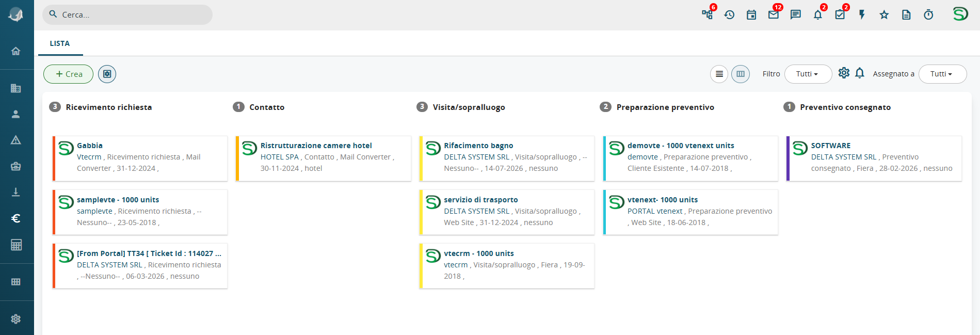Screen dimensions: 980x335
Task: Click the euro sales sidebar icon
Action: tap(16, 218)
